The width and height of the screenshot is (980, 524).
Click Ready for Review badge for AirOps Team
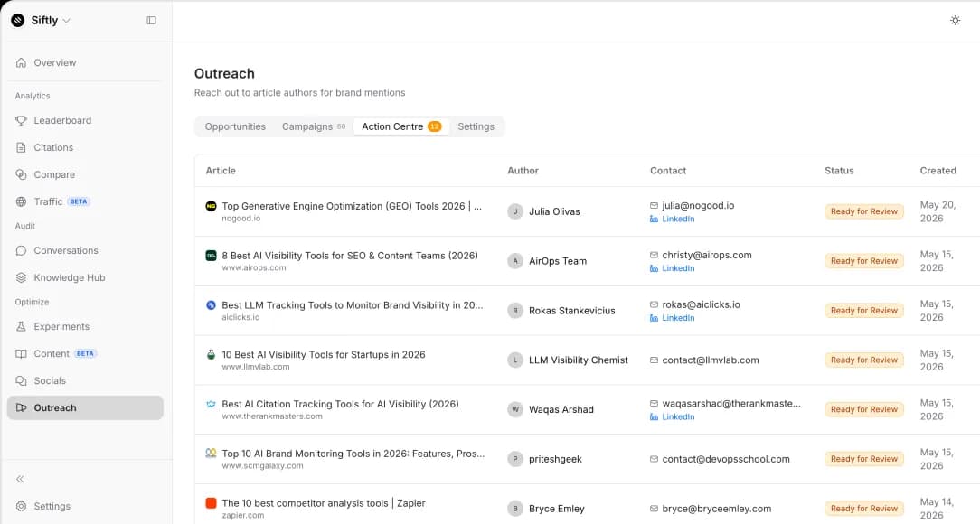point(863,261)
